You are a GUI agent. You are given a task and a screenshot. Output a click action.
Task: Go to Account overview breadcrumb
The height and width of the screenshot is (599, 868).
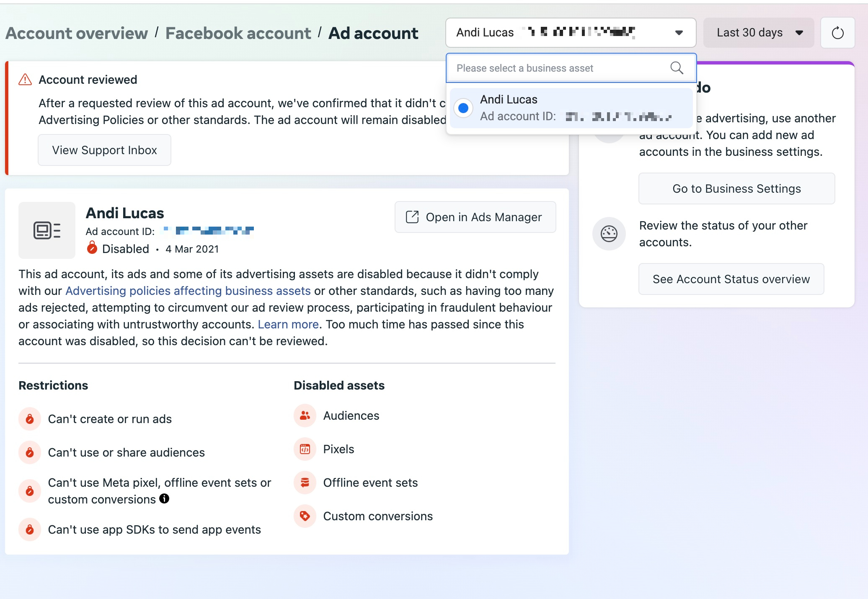pyautogui.click(x=77, y=33)
